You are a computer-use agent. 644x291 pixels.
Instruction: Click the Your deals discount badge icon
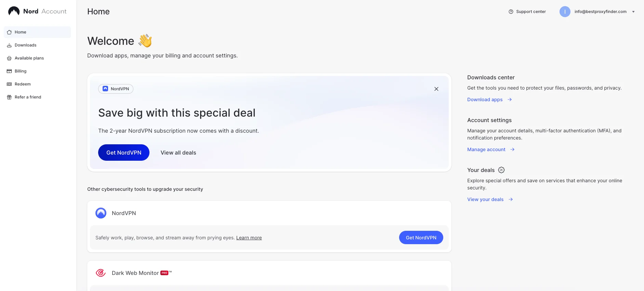[x=501, y=170]
